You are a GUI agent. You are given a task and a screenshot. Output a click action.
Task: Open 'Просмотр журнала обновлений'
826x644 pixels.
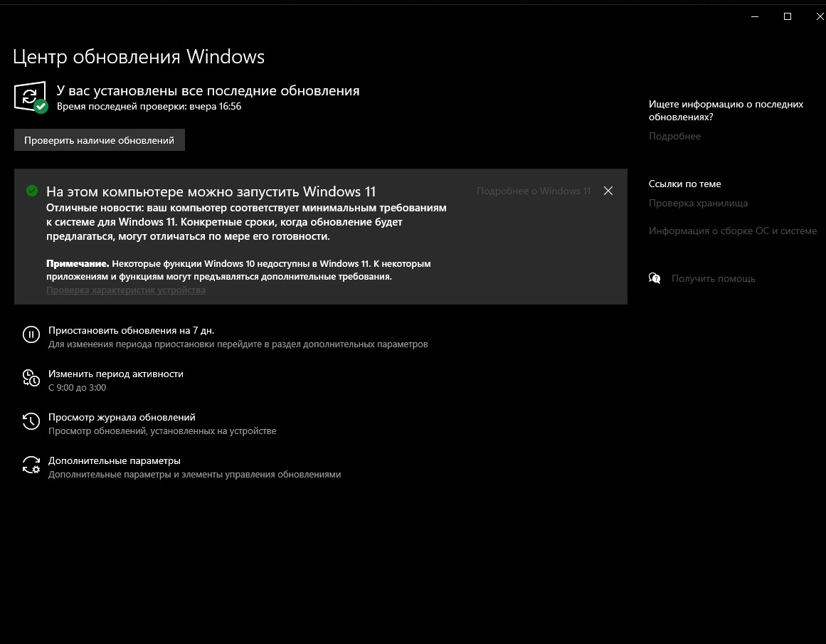tap(122, 417)
